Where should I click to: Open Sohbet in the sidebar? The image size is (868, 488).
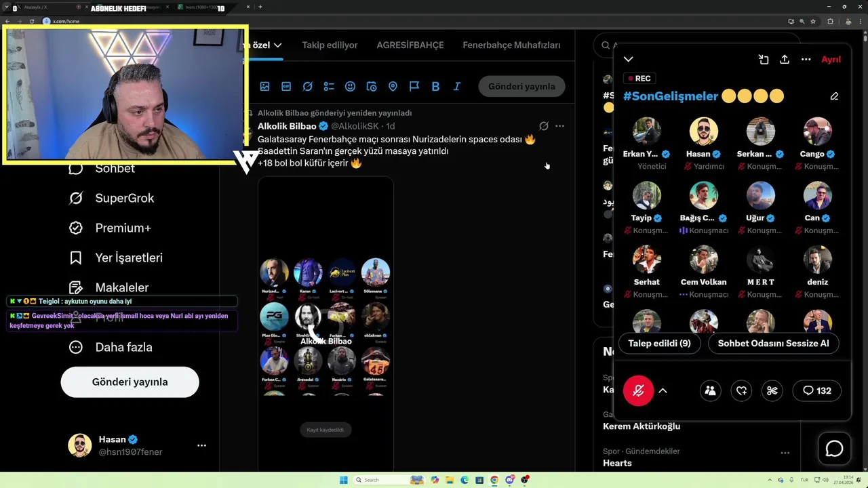pos(102,169)
